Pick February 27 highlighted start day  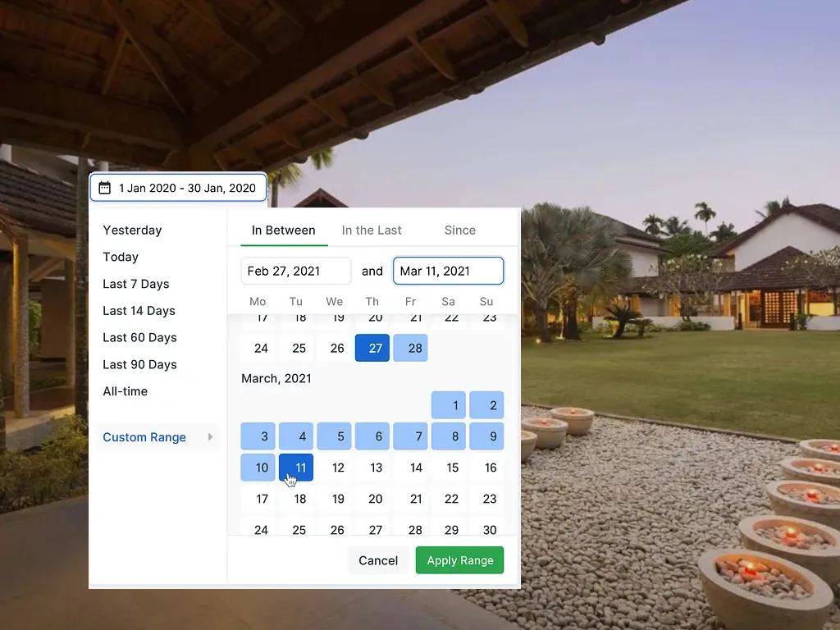tap(372, 348)
